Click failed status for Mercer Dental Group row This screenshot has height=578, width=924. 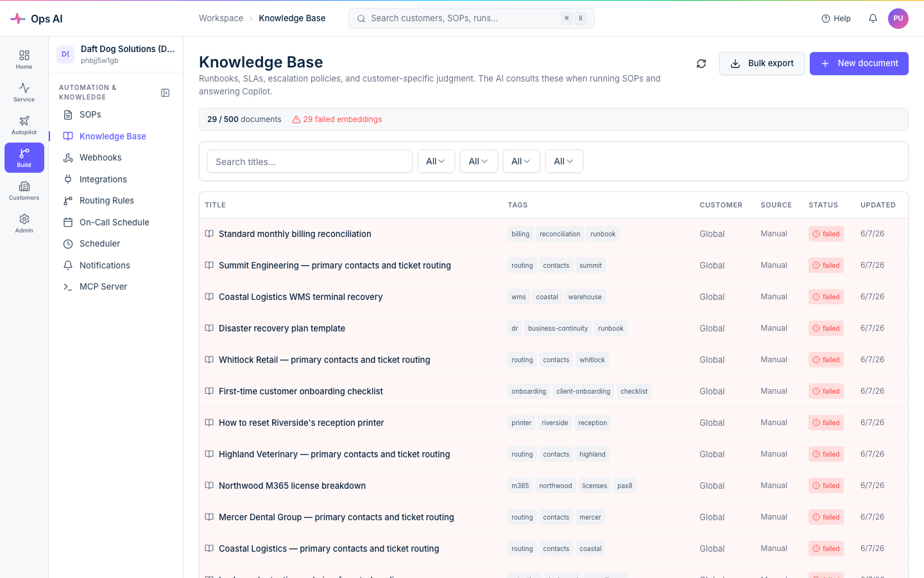(x=826, y=517)
